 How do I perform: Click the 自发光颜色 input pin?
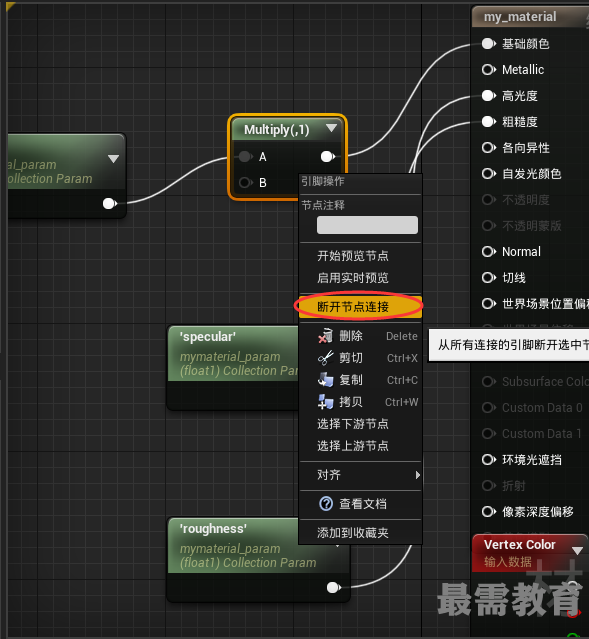point(488,174)
